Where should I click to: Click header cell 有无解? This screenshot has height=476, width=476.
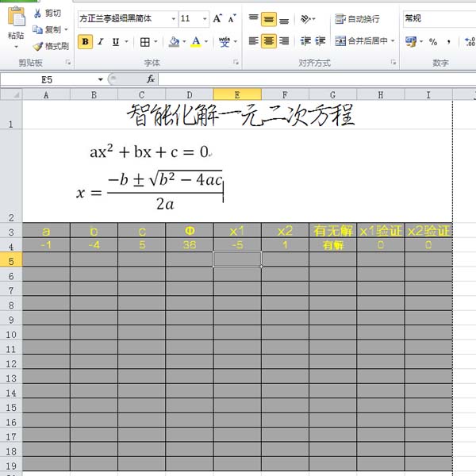pyautogui.click(x=333, y=231)
